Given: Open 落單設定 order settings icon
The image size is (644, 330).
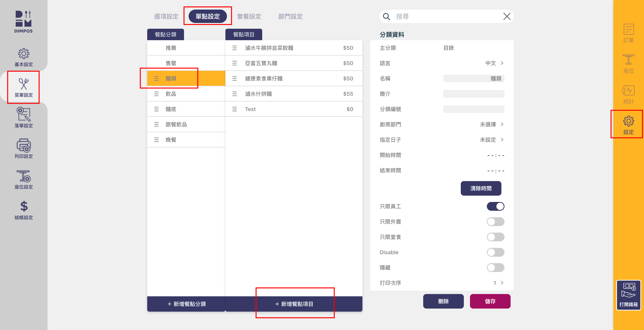Looking at the screenshot, I should click(24, 114).
